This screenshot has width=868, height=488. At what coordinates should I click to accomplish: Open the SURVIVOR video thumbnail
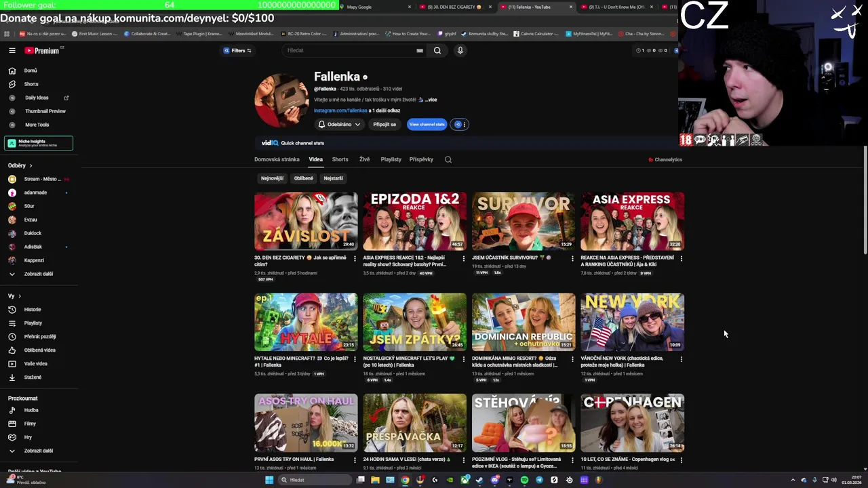524,221
